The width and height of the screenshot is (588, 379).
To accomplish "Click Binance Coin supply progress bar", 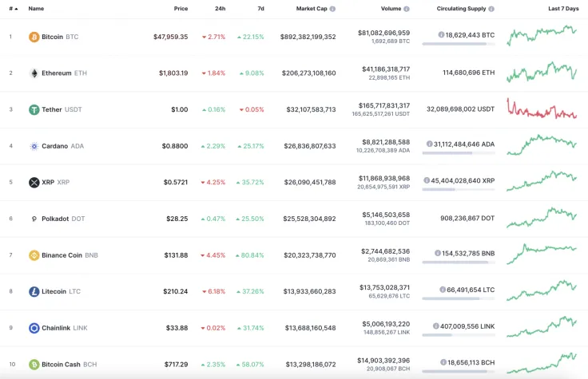I will tap(459, 263).
